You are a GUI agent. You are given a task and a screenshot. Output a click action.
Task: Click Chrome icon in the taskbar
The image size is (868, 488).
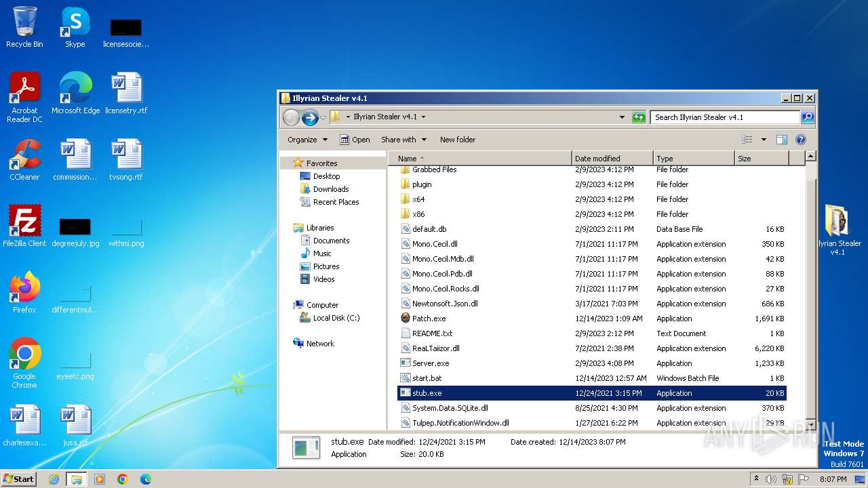[x=123, y=479]
